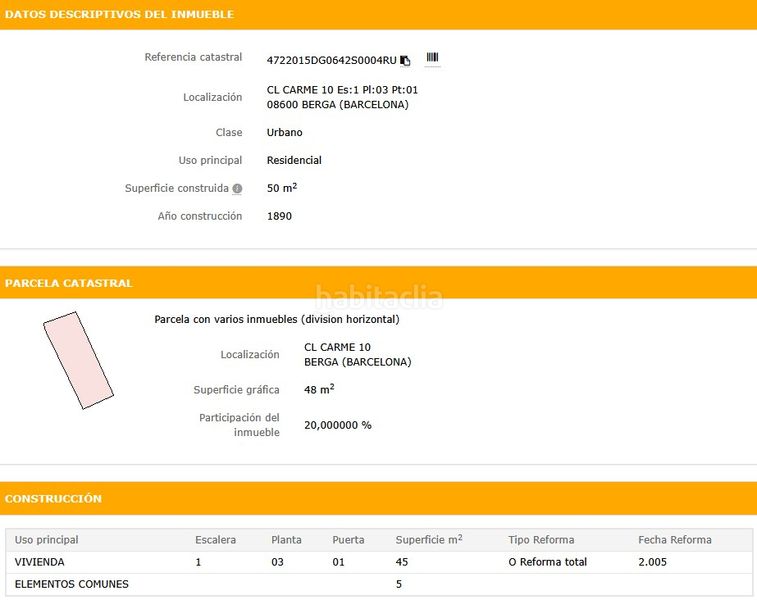Click the pink parcel shape thumbnail
757x600 pixels.
77,359
